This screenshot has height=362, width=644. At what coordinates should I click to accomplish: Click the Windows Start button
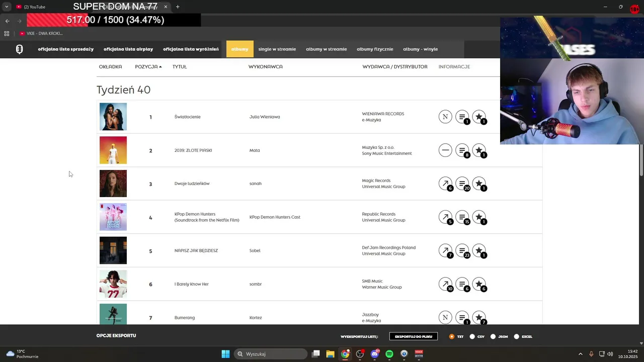click(225, 354)
